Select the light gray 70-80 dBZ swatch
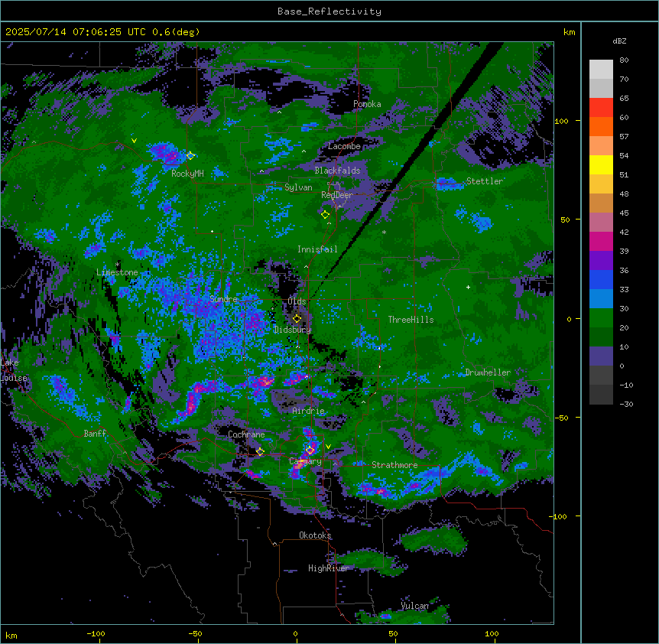 [601, 70]
